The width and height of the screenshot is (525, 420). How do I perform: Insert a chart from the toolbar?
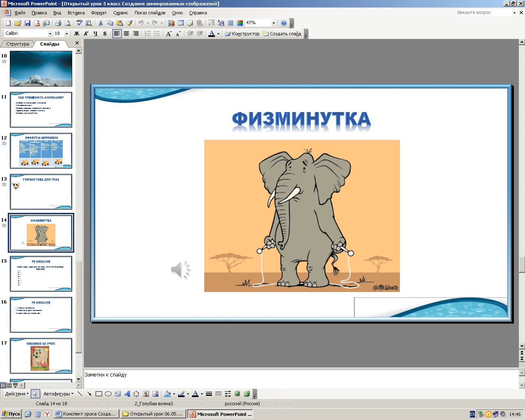click(x=171, y=23)
